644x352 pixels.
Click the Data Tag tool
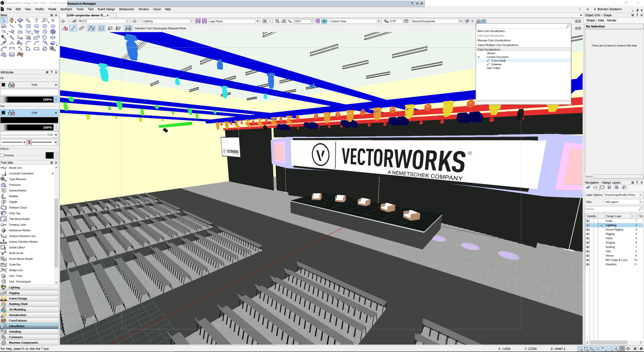14,213
